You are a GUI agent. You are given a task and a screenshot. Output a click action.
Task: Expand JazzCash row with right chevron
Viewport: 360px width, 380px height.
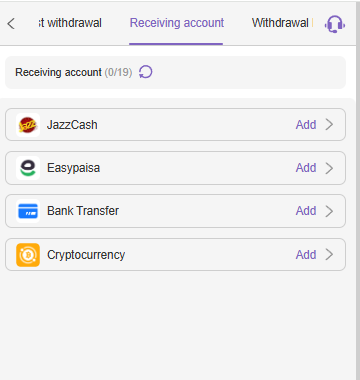point(329,125)
